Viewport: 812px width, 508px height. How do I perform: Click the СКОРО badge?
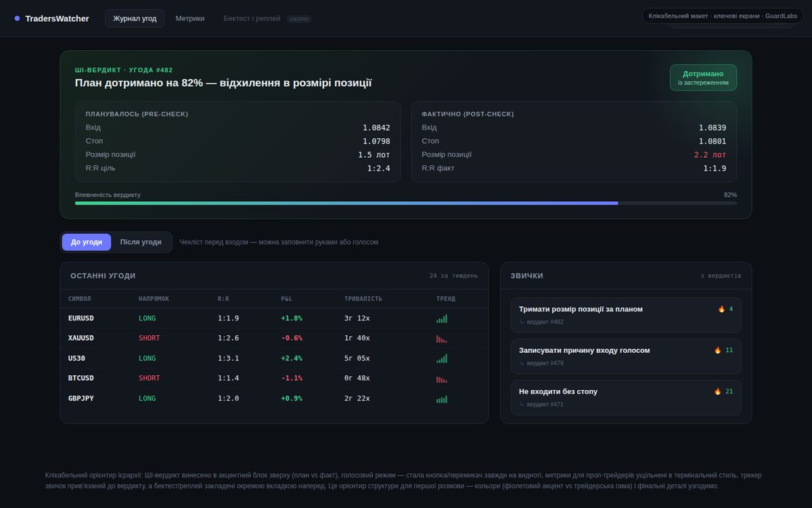click(x=299, y=19)
